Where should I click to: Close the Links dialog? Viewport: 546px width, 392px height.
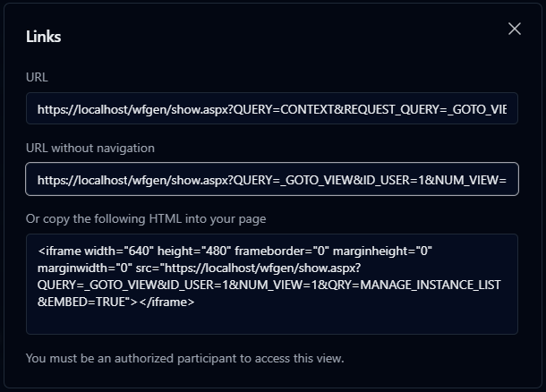515,29
